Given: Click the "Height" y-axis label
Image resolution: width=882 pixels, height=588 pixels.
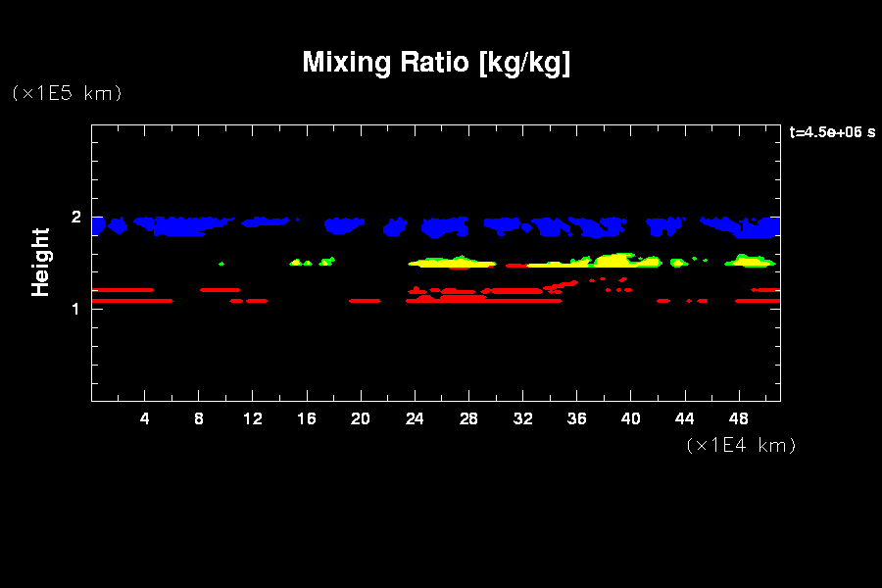Looking at the screenshot, I should pyautogui.click(x=40, y=262).
